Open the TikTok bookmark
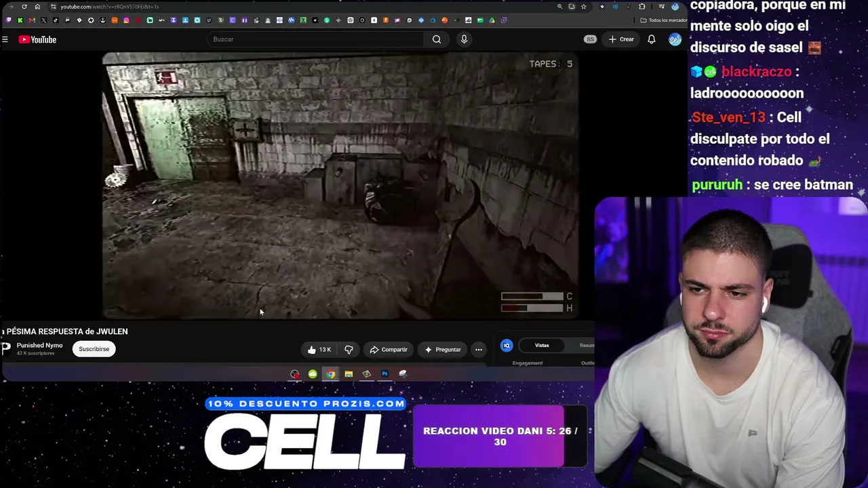This screenshot has height=488, width=868. (56, 20)
